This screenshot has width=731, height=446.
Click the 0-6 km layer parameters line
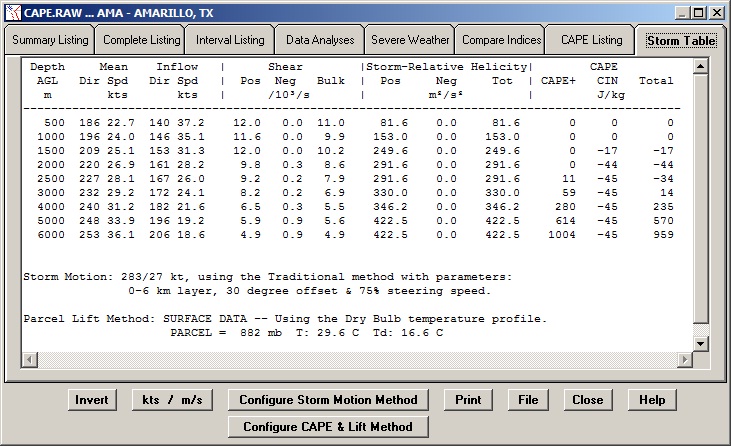click(x=310, y=291)
